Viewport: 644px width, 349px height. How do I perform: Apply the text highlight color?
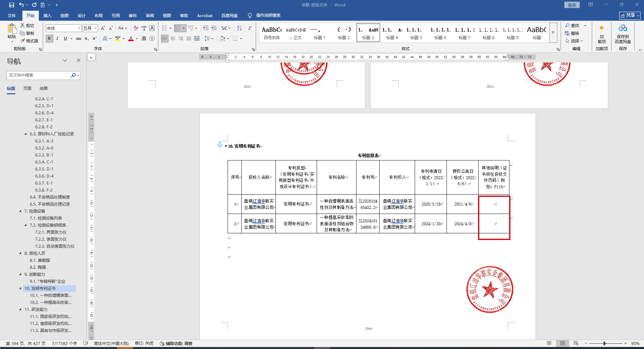[x=117, y=38]
